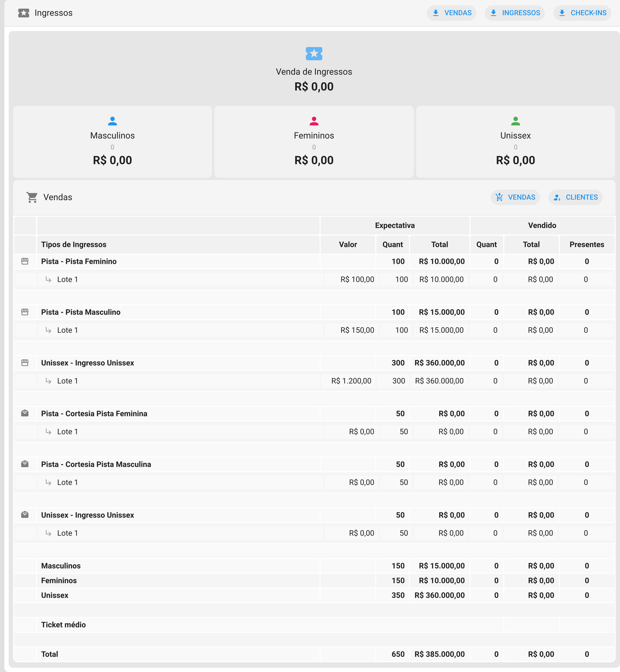
Task: Click the green Unissex person icon
Action: [515, 121]
